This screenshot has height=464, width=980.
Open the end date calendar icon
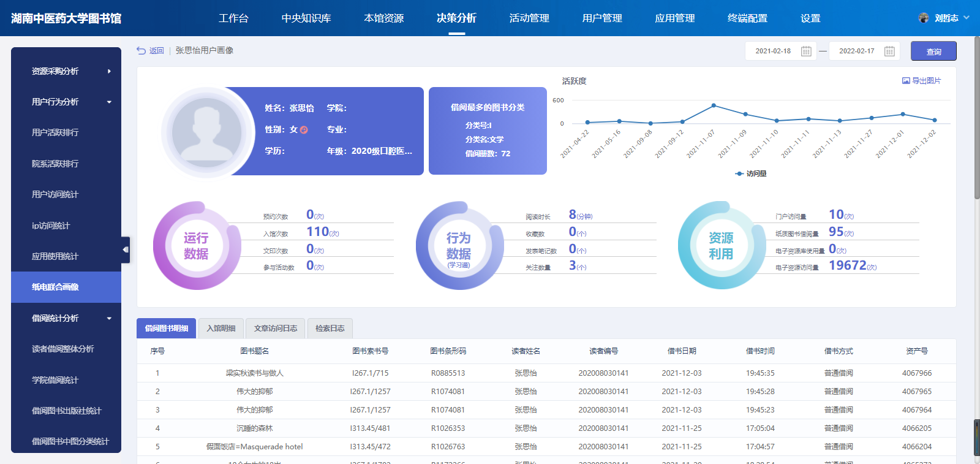click(x=889, y=51)
